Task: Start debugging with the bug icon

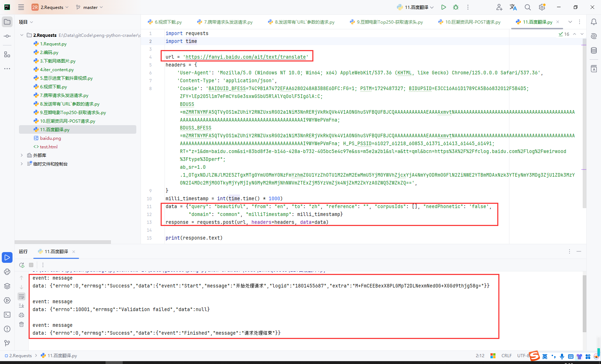Action: point(456,7)
